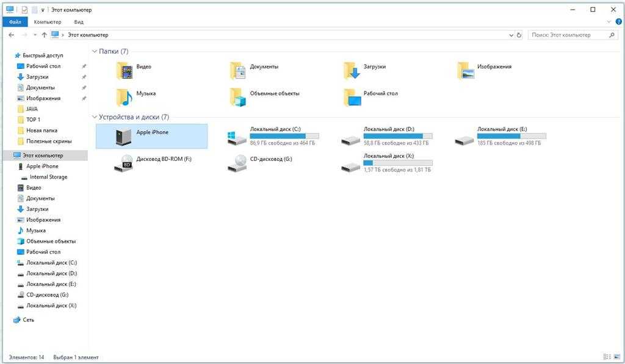Click '185 ГБ свободно из 498 ГБ' text
The width and height of the screenshot is (625, 364).
coord(509,143)
